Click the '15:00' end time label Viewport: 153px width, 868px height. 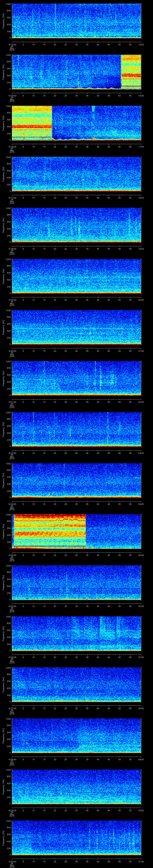pos(141,44)
